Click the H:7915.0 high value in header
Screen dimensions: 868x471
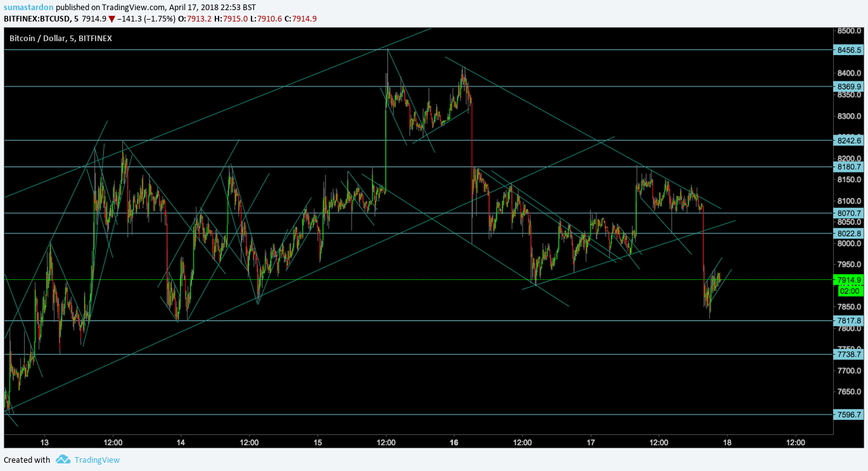click(231, 18)
